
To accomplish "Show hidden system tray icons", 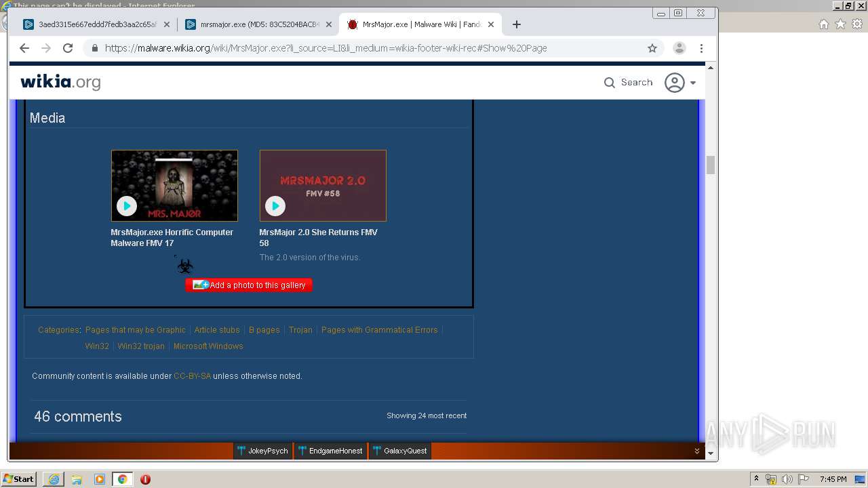I will [x=756, y=479].
